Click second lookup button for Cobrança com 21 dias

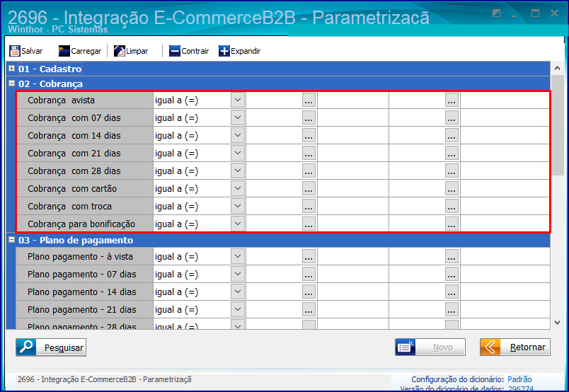coord(452,153)
